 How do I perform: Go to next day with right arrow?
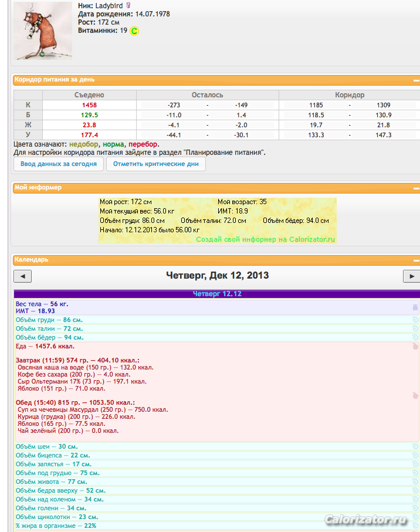point(412,276)
